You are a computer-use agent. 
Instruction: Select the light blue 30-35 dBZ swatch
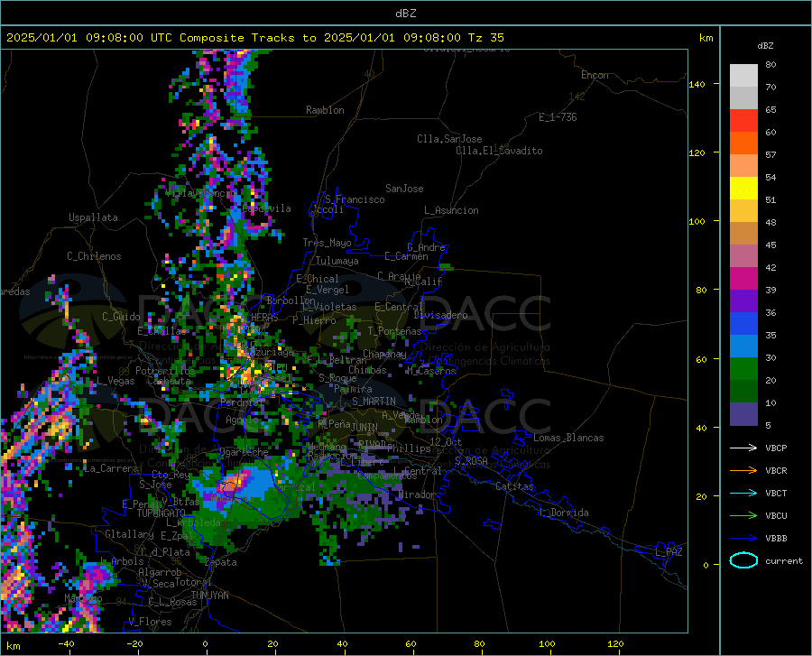coord(743,346)
